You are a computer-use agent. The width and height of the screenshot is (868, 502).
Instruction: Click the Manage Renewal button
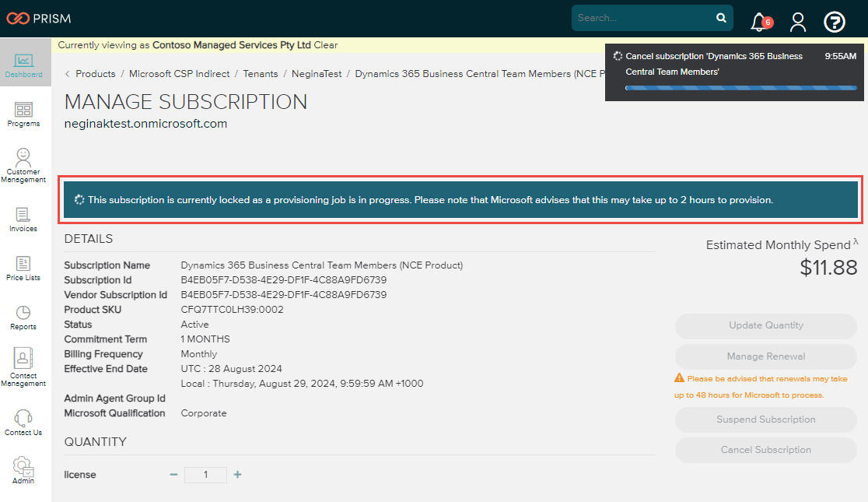[x=765, y=356]
